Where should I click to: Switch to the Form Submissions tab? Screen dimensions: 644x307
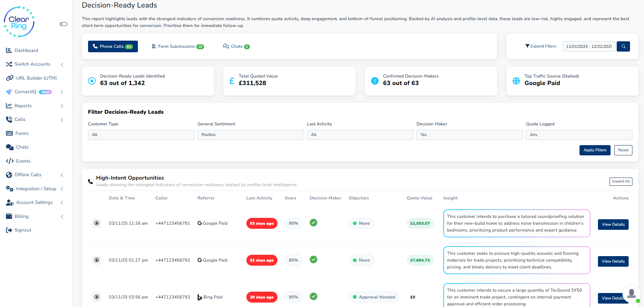pos(178,47)
